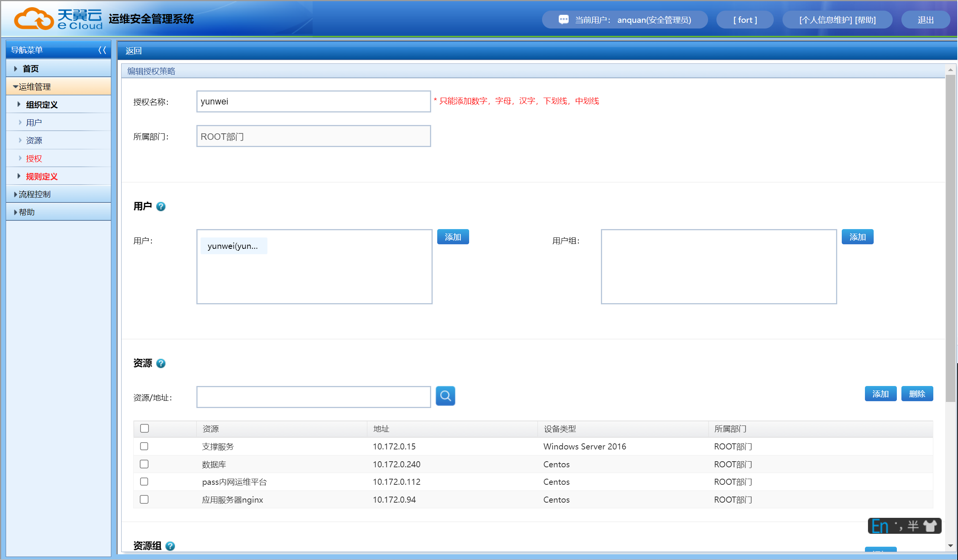Open the help icon beside 用户 heading

[x=161, y=206]
